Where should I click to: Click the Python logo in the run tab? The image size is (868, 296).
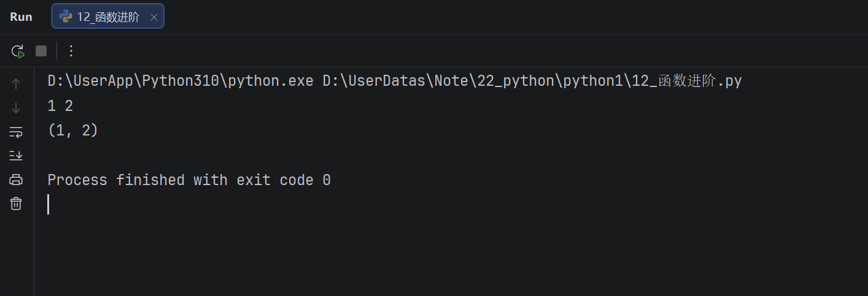[x=65, y=17]
